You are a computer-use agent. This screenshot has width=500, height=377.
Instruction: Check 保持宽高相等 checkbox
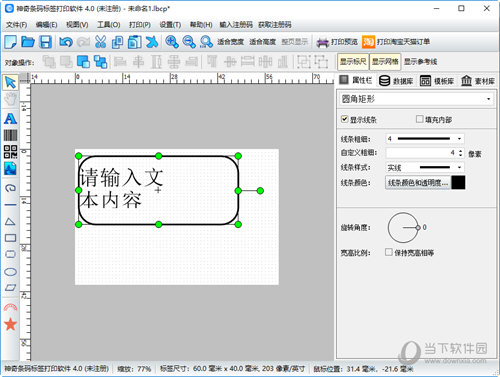pyautogui.click(x=389, y=252)
